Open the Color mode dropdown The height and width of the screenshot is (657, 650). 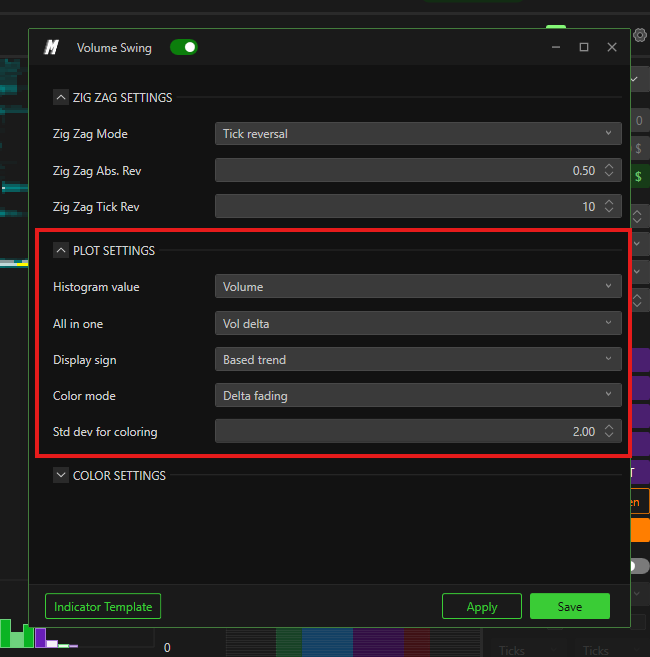pos(418,396)
